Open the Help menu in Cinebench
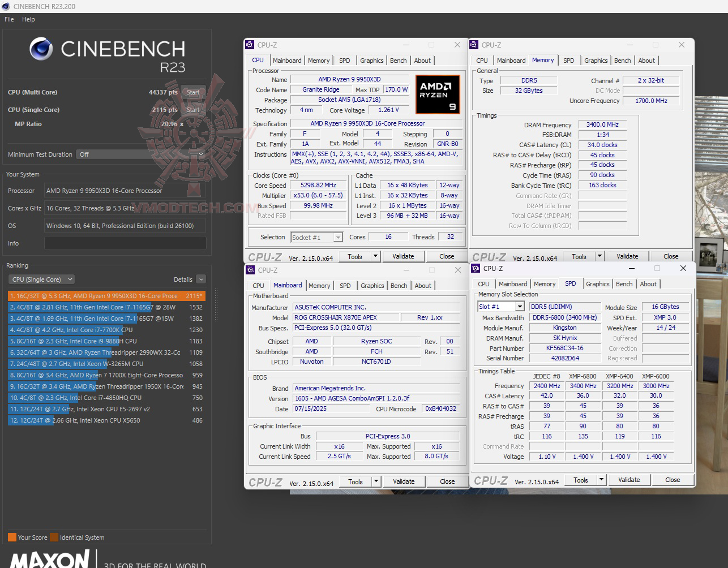The image size is (728, 568). pyautogui.click(x=28, y=19)
